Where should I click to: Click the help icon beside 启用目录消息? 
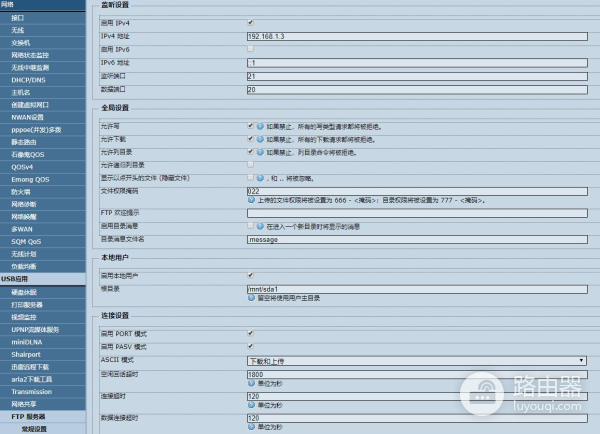[x=260, y=226]
